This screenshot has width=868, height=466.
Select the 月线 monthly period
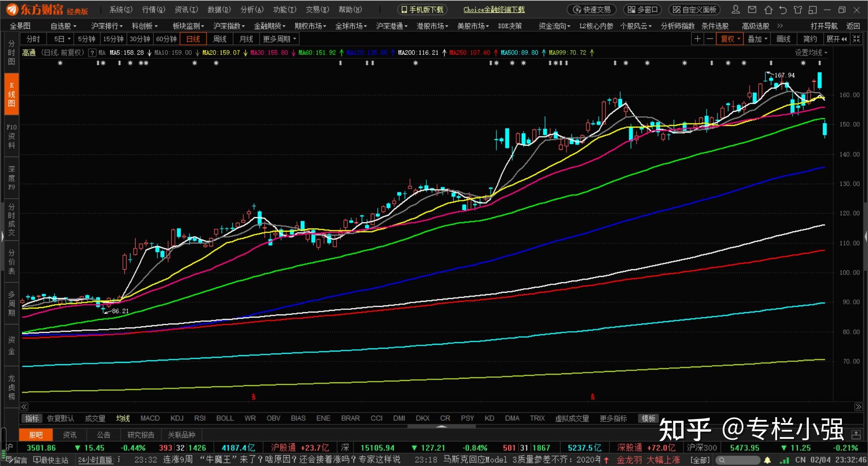tap(246, 39)
